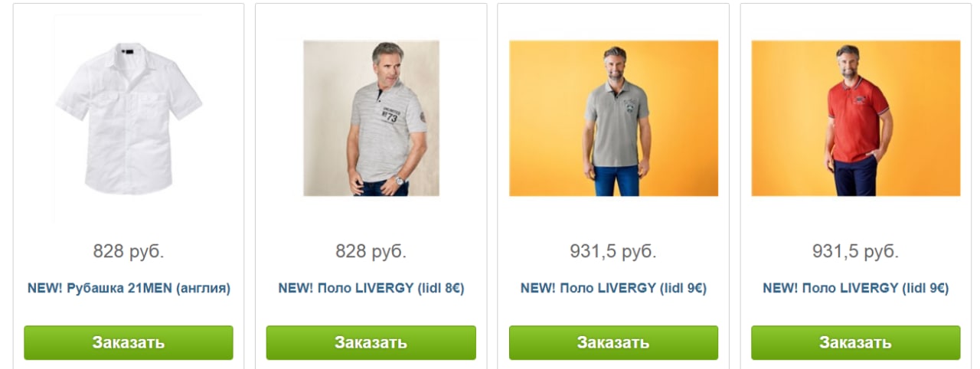Open the striped grey polo product photo

point(371,119)
